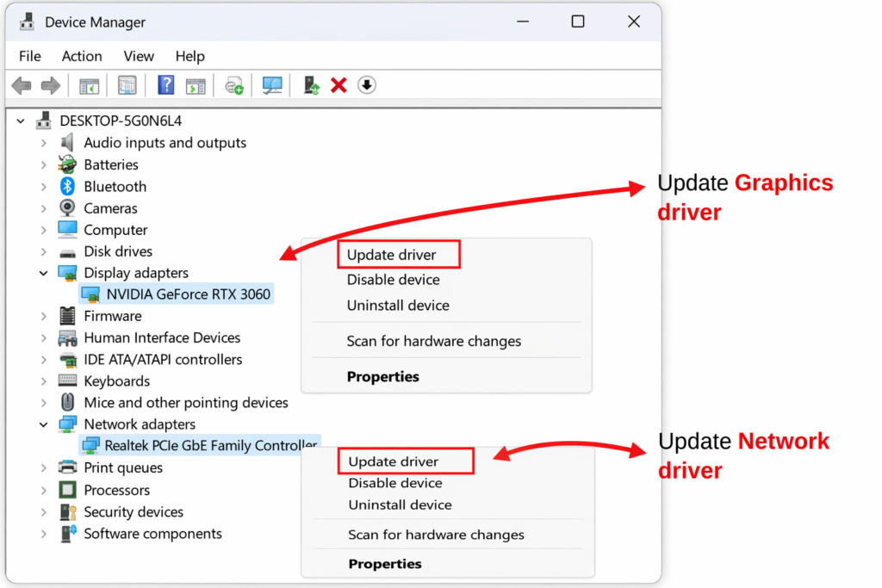Select the Print queues printer icon
882x588 pixels.
click(x=67, y=467)
